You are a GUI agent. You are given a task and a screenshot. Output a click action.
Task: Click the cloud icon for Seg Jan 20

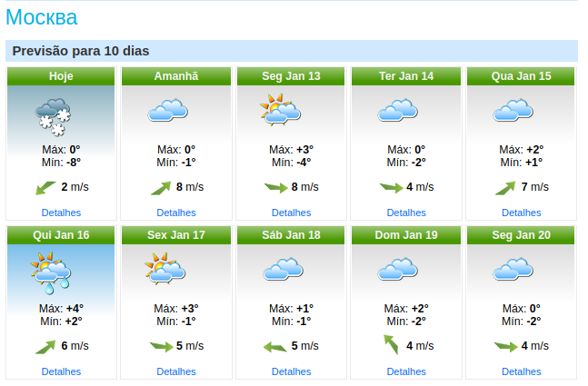point(513,269)
